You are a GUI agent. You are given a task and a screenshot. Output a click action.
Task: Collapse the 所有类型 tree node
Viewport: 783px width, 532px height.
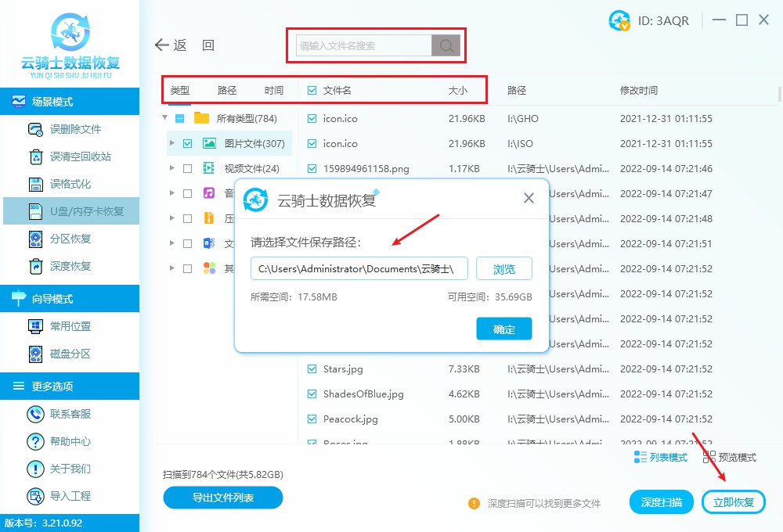click(x=164, y=117)
